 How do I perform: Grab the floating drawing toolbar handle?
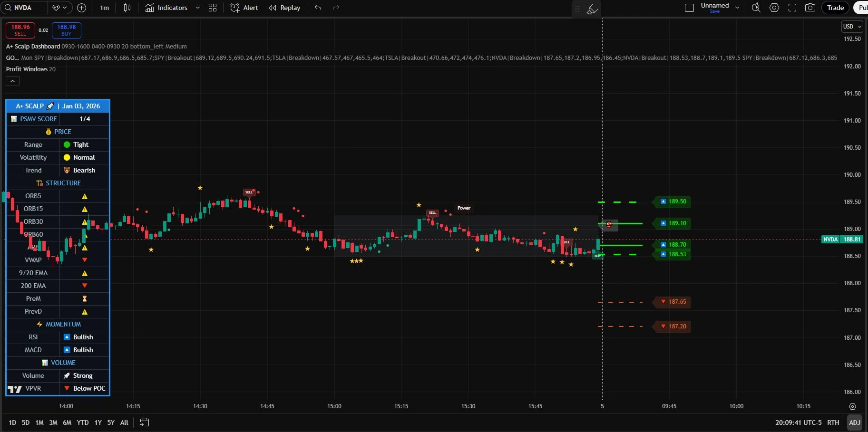pos(577,9)
